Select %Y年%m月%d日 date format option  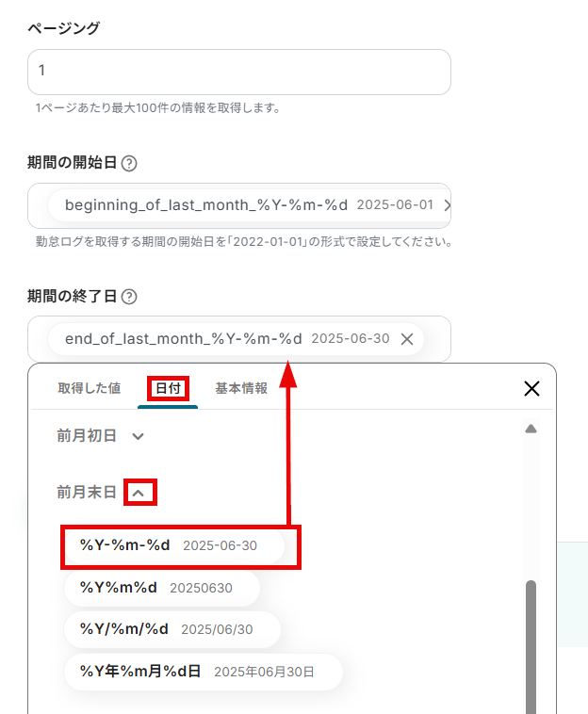pos(204,672)
